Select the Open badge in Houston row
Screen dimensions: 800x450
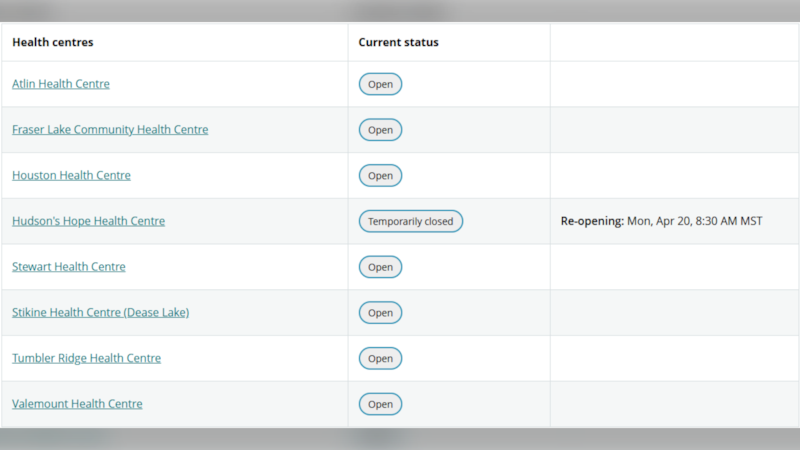tap(380, 176)
